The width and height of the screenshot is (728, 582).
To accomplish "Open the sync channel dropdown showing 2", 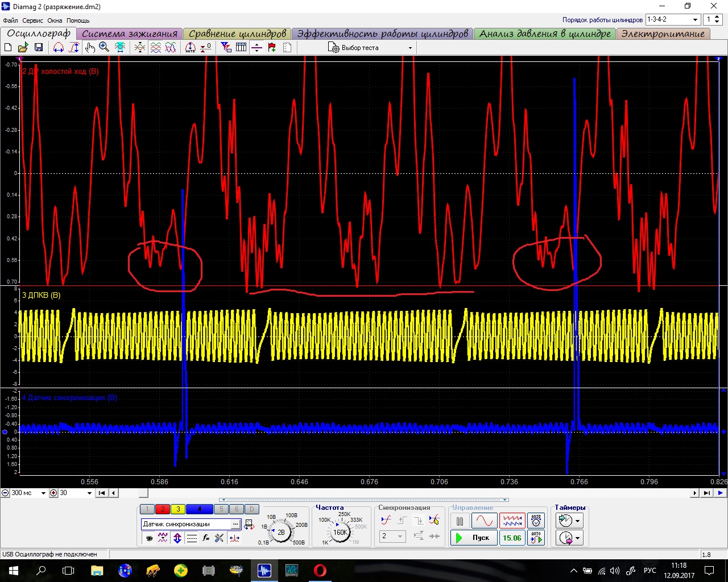I will 392,536.
